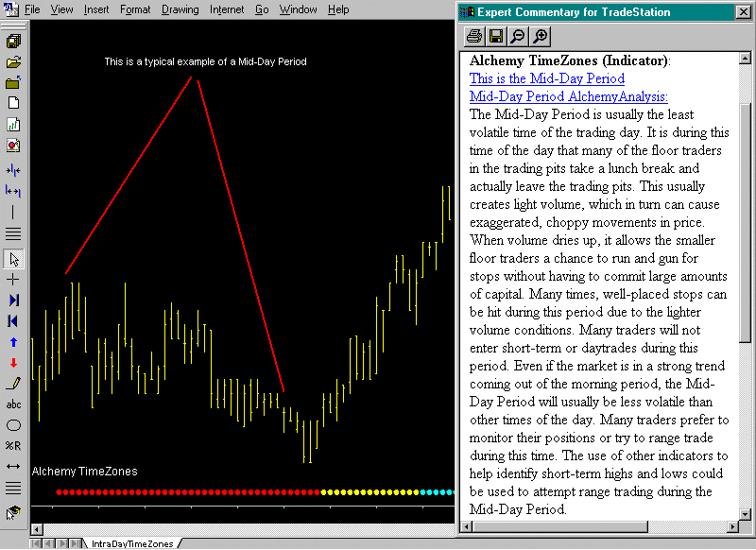756x550 pixels.
Task: Switch to the IntraDayTimeZones tab
Action: [132, 543]
